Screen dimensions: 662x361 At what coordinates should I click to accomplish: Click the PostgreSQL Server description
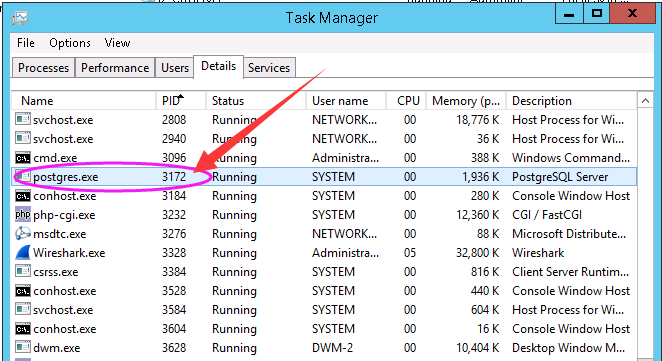point(560,177)
